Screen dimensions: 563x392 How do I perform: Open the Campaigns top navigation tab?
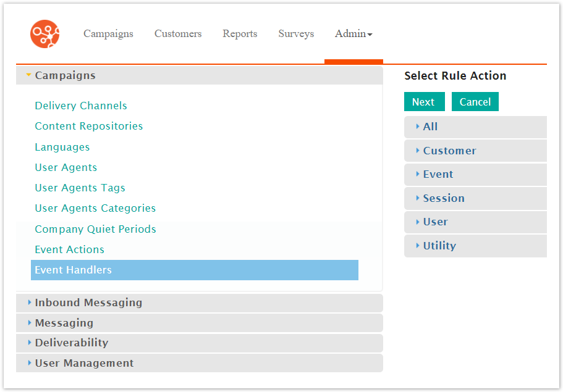[x=108, y=34]
